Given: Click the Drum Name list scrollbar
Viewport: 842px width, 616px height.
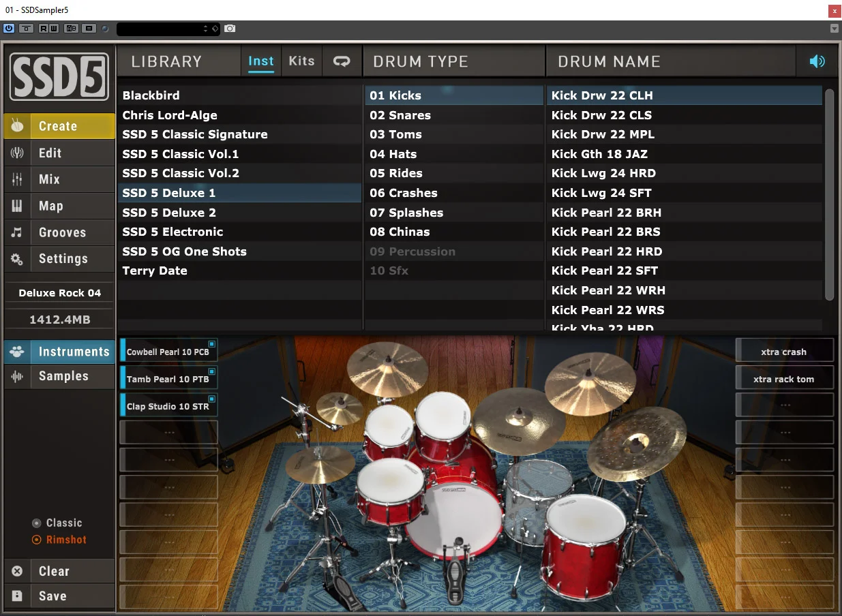Looking at the screenshot, I should [830, 194].
